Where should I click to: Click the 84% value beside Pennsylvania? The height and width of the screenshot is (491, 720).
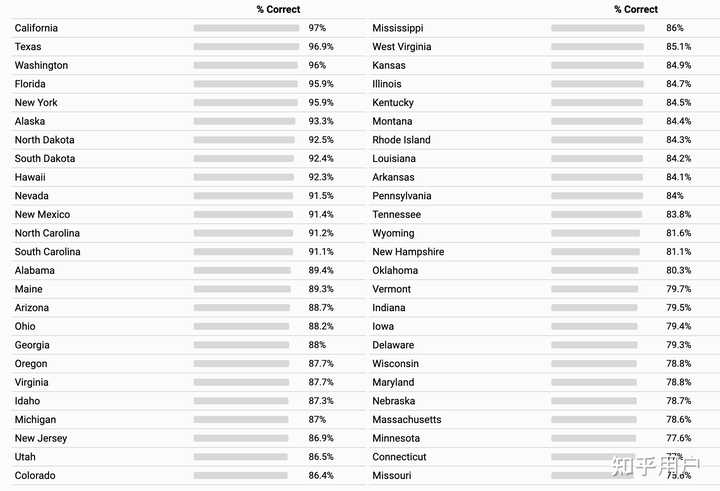click(675, 196)
